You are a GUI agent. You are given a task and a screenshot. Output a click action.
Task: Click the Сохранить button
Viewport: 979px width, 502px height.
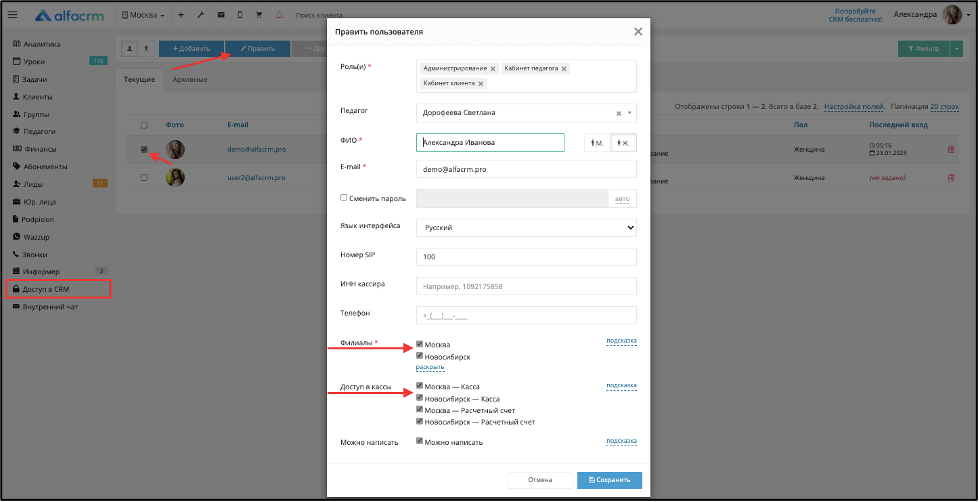609,480
